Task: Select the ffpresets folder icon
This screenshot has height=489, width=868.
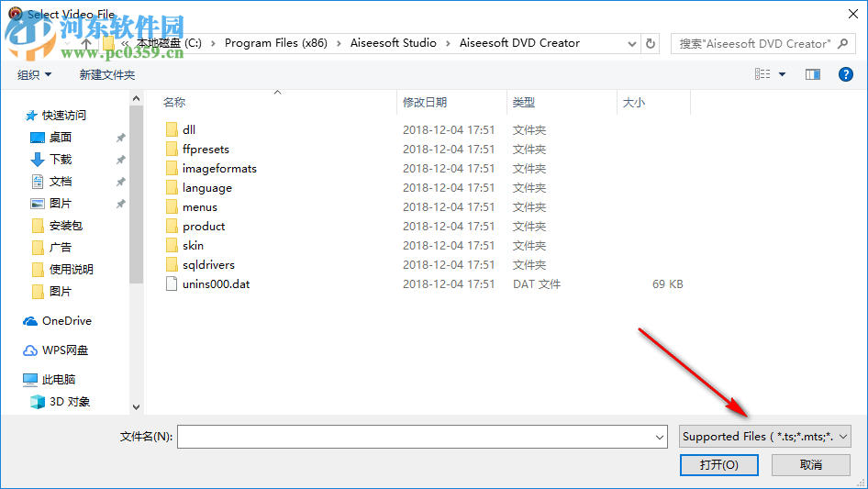Action: (x=172, y=149)
